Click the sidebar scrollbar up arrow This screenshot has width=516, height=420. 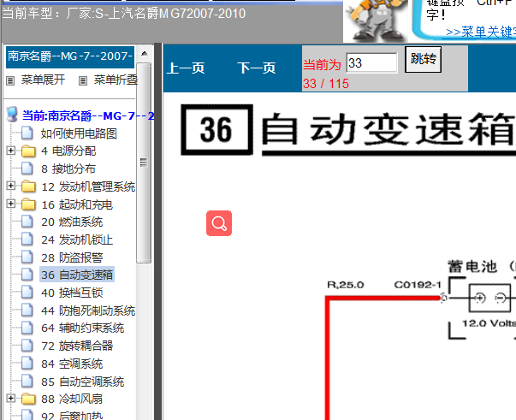pos(144,53)
